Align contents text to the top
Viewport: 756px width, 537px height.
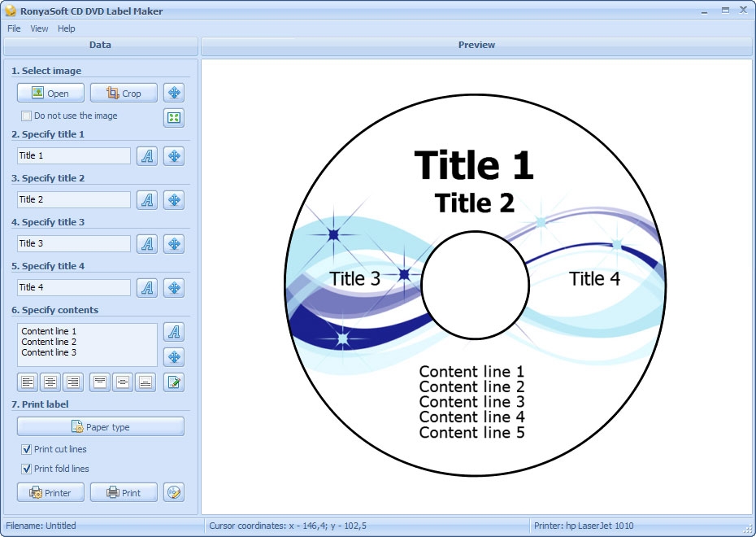click(x=100, y=382)
